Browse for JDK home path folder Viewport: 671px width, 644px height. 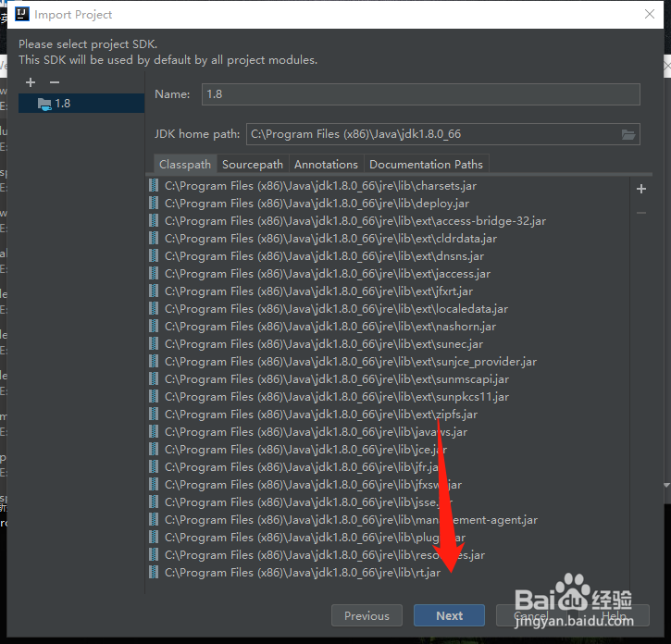(x=628, y=135)
